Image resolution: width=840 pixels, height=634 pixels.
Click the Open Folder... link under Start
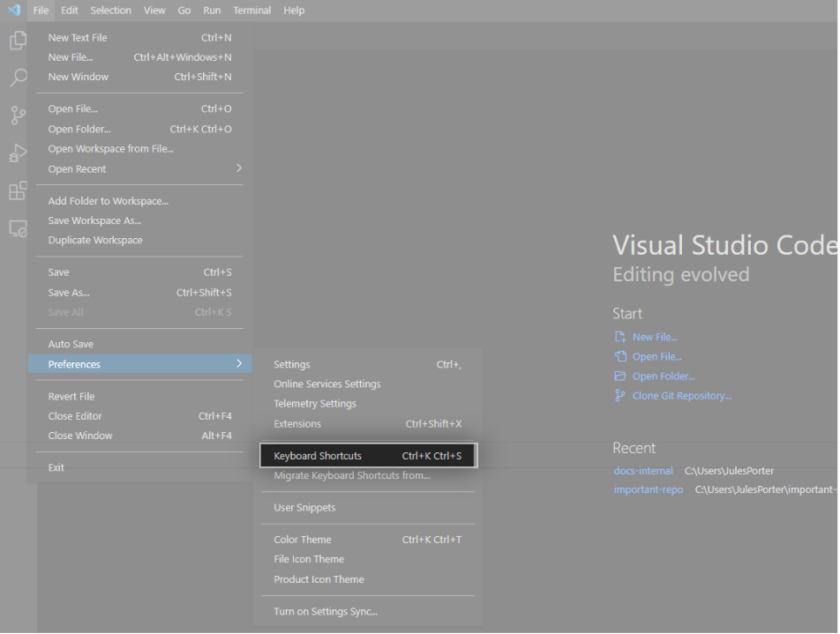point(664,376)
